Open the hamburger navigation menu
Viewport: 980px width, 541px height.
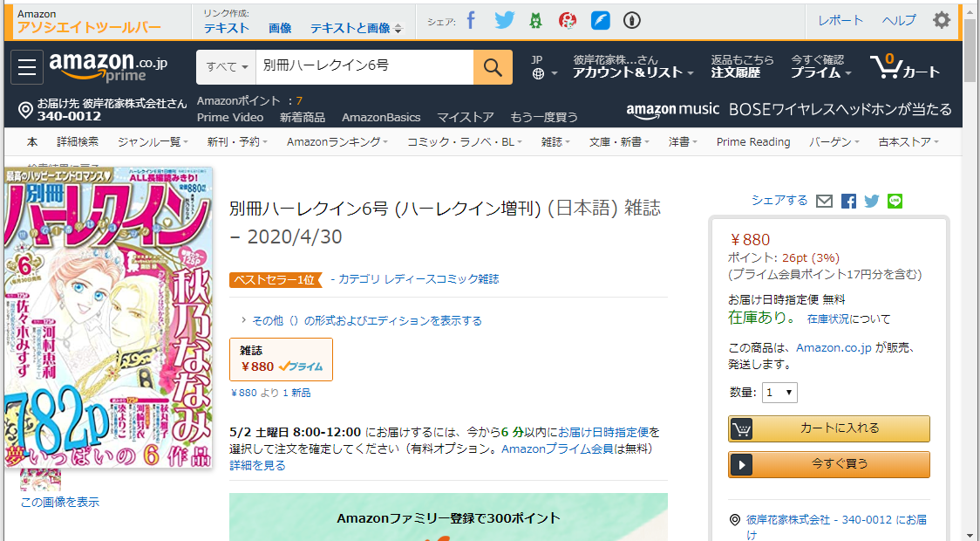tap(27, 67)
